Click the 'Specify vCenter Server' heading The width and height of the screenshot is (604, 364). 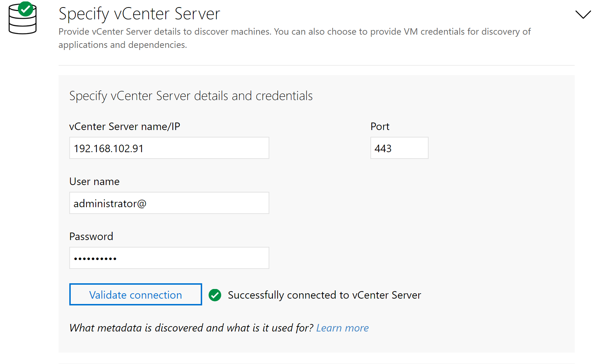point(139,14)
